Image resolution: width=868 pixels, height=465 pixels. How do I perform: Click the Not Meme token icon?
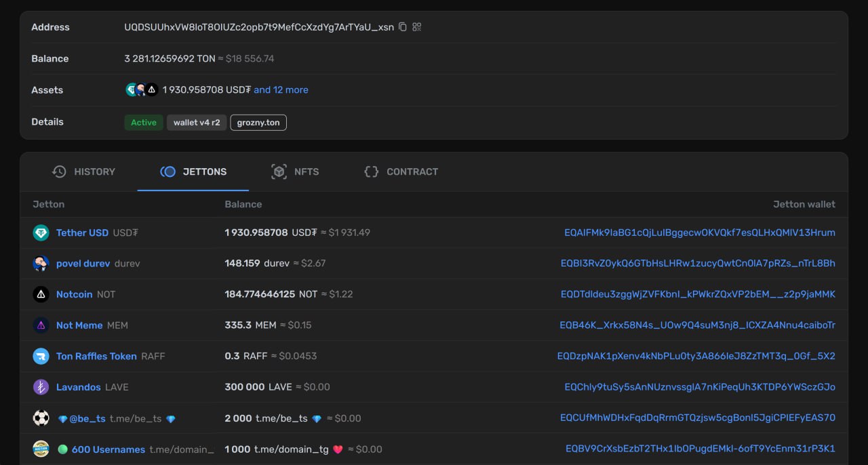pyautogui.click(x=41, y=325)
